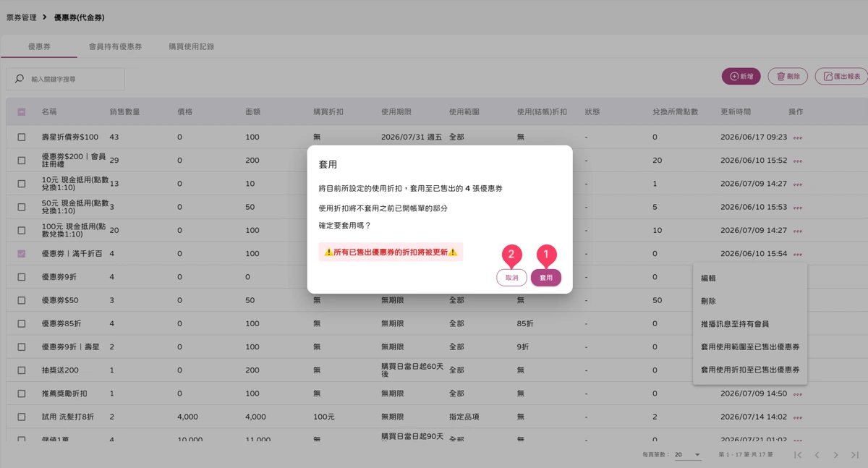Open more-actions dots for 100元 現金抵用 row

pyautogui.click(x=797, y=231)
